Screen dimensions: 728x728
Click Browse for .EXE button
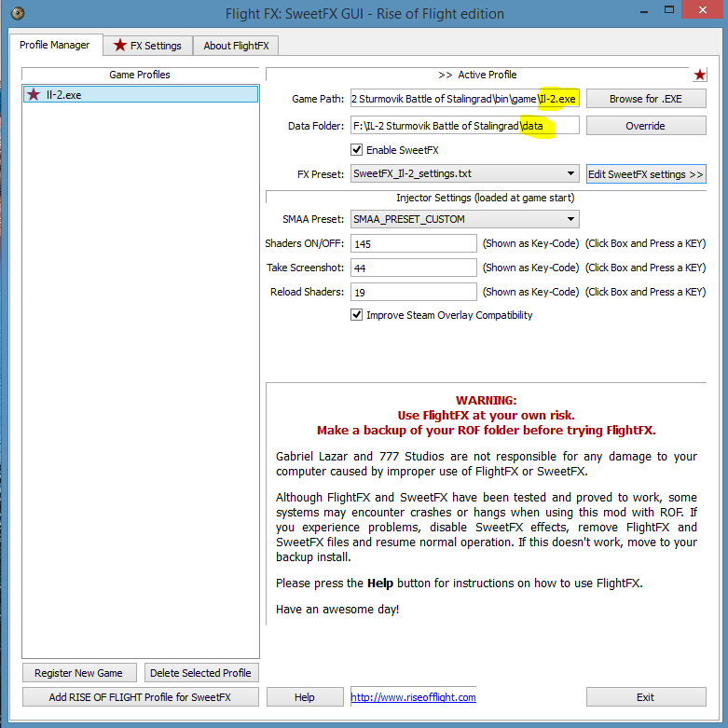[646, 99]
